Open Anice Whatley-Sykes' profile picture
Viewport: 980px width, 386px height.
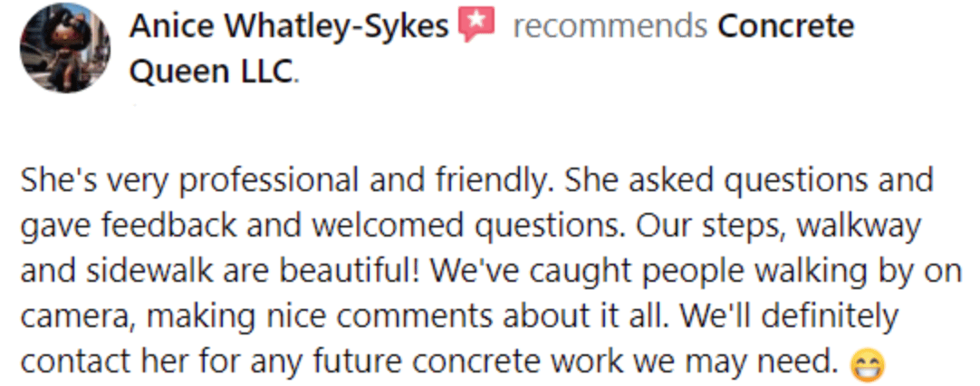pos(65,47)
